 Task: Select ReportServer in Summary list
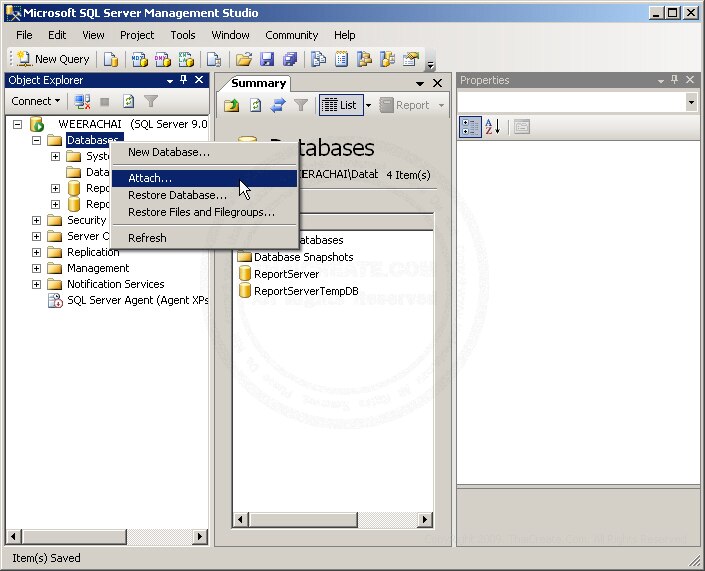[286, 274]
